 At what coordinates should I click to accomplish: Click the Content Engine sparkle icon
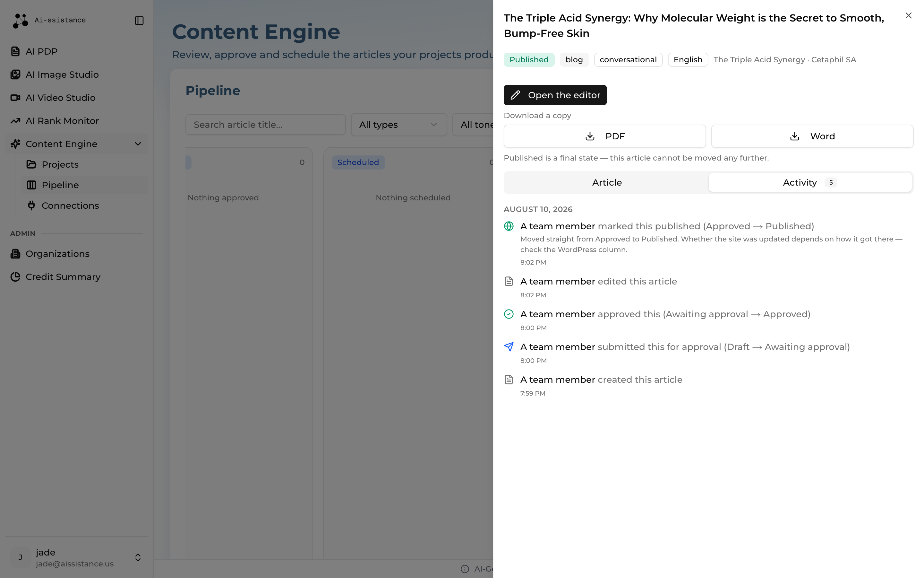(15, 144)
